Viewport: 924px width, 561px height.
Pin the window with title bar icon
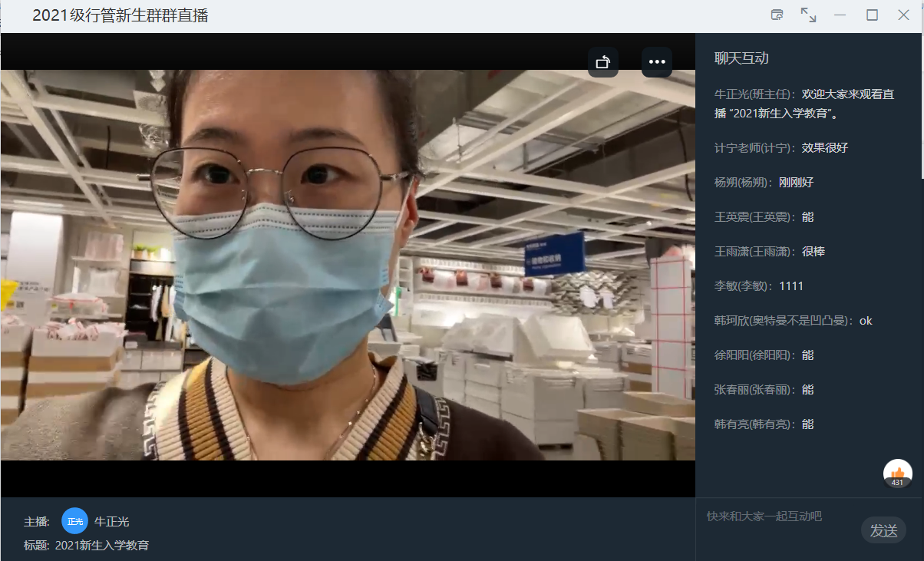tap(777, 15)
